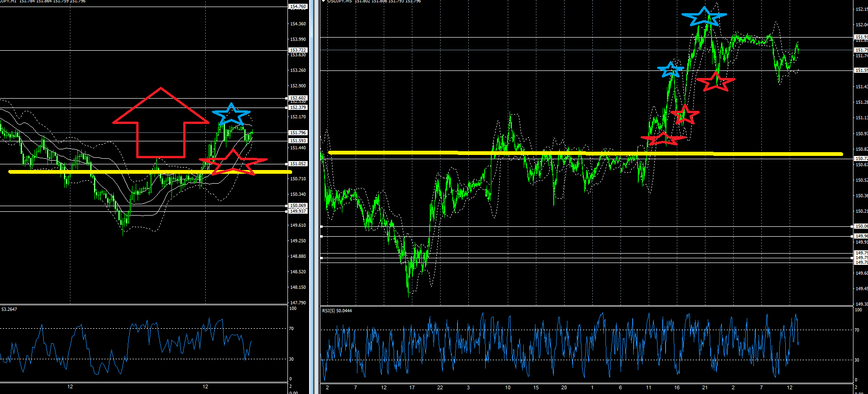Image resolution: width=868 pixels, height=394 pixels.
Task: Click the lowest red star on M5 chart
Action: pyautogui.click(x=663, y=138)
